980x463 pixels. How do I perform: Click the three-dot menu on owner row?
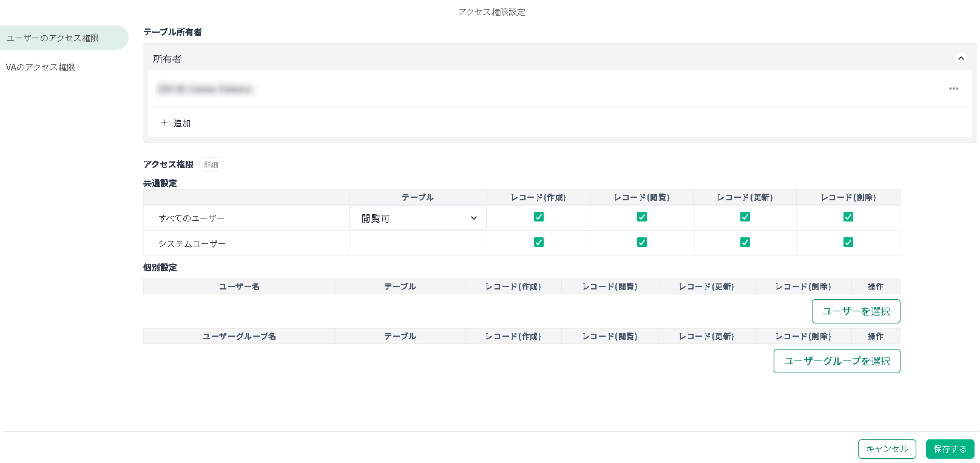point(953,89)
